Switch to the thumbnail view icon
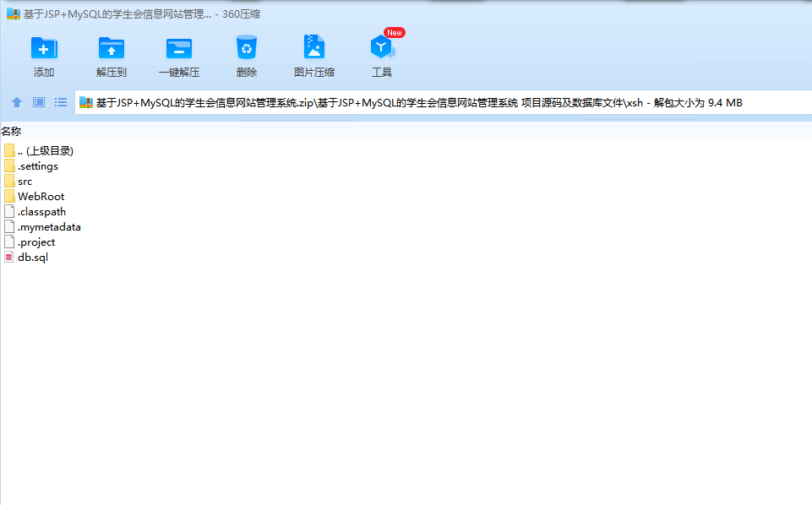 39,102
